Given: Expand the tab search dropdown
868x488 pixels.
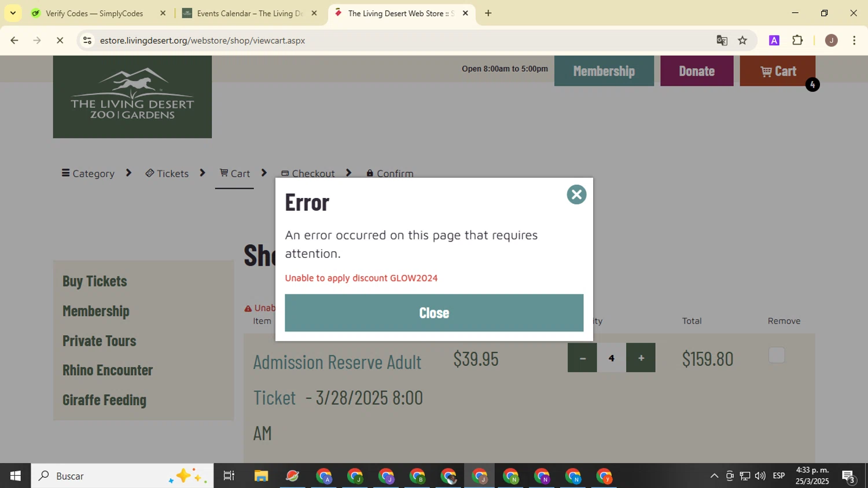Looking at the screenshot, I should (x=13, y=13).
